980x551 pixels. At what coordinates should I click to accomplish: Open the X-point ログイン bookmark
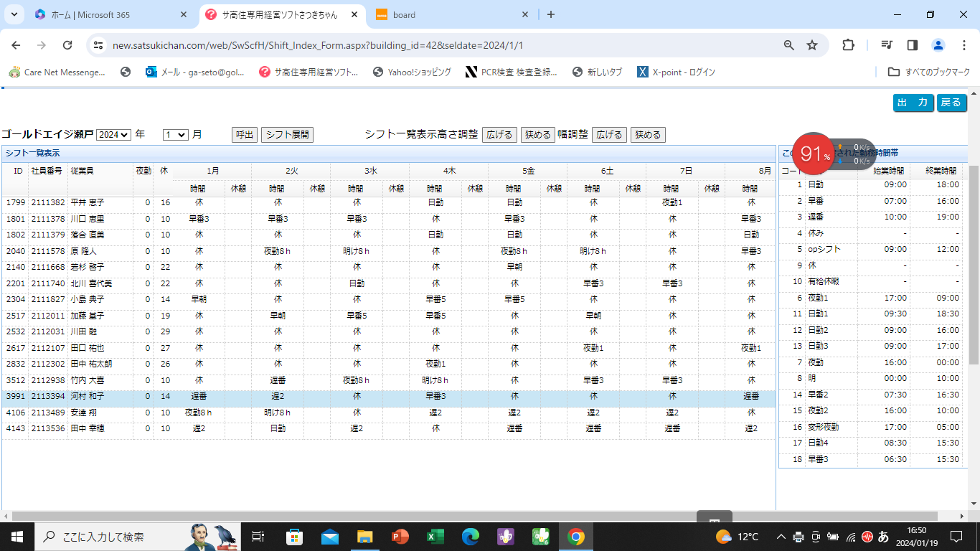coord(676,72)
